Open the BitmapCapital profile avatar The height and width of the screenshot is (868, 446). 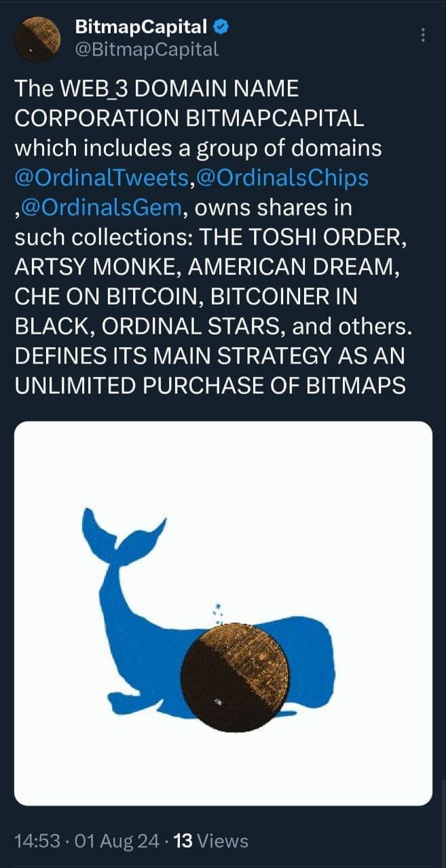pos(39,40)
